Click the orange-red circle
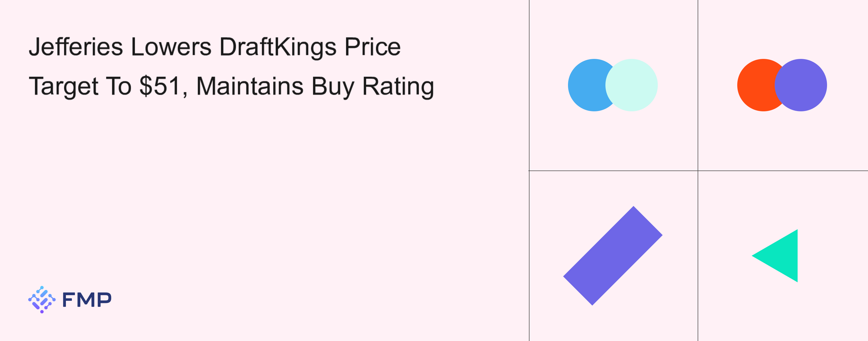The height and width of the screenshot is (341, 868). (x=755, y=85)
